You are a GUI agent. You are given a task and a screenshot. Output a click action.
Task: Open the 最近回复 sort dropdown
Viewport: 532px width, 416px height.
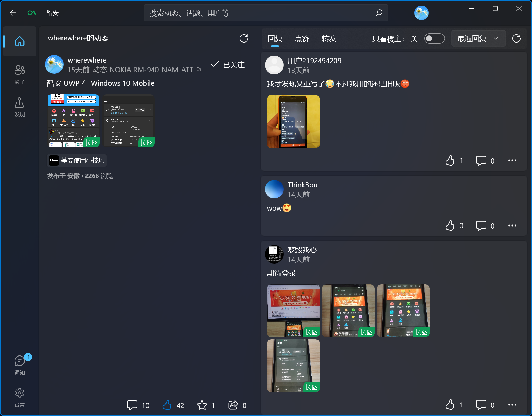[x=478, y=38]
